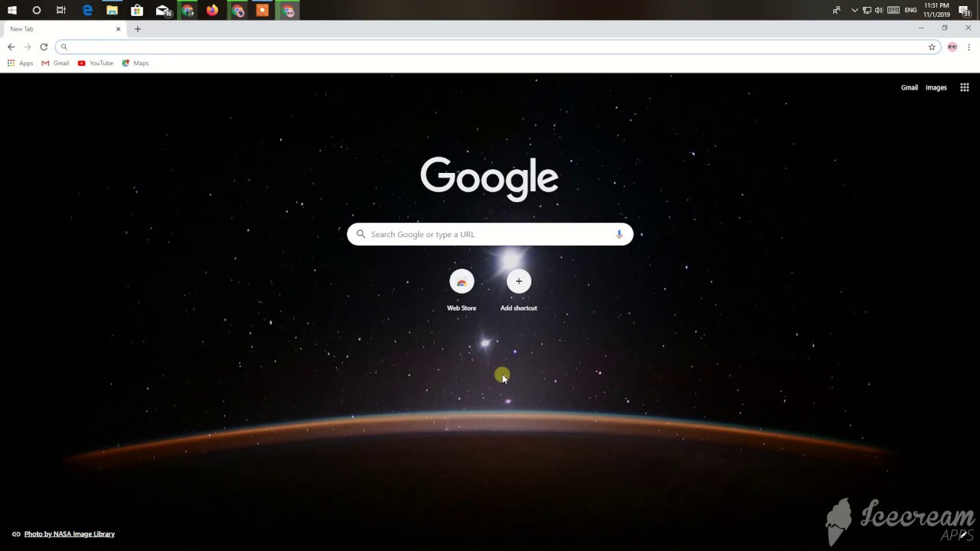Image resolution: width=980 pixels, height=551 pixels.
Task: Open the Windows Start menu
Action: coord(11,10)
